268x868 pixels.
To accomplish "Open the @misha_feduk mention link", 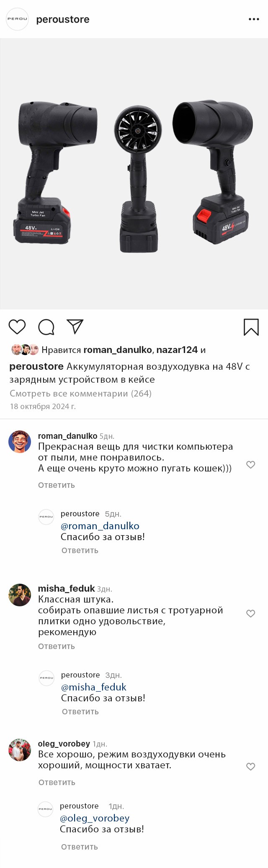I will (93, 687).
